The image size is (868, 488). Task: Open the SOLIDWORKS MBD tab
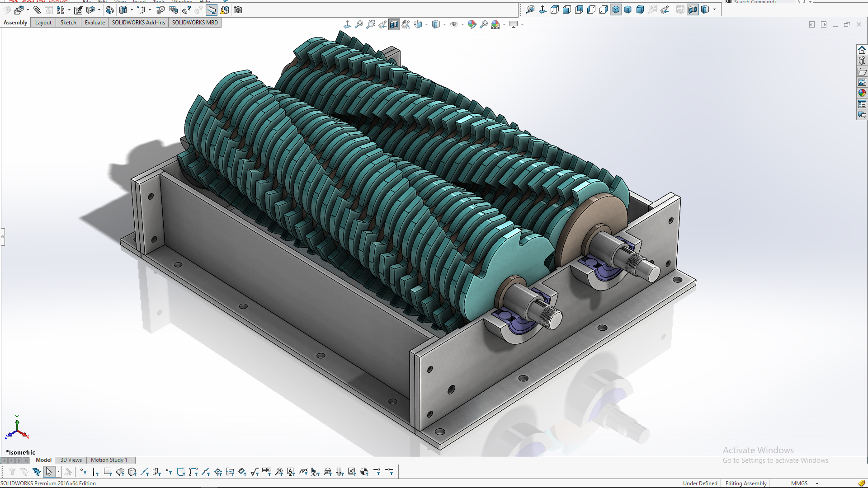click(195, 23)
